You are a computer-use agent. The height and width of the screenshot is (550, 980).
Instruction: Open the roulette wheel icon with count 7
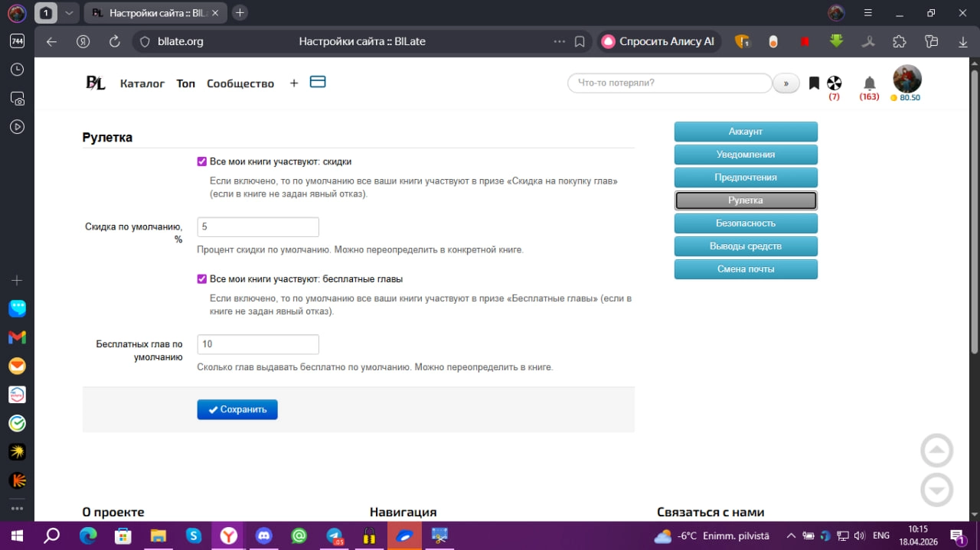coord(834,83)
